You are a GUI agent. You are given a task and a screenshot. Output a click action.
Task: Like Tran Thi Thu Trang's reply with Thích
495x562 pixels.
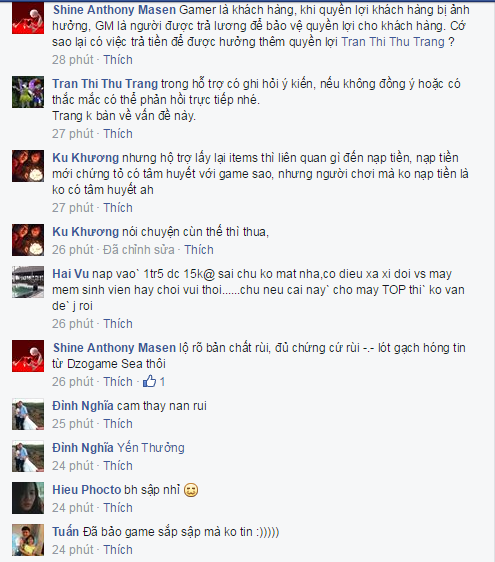[118, 134]
